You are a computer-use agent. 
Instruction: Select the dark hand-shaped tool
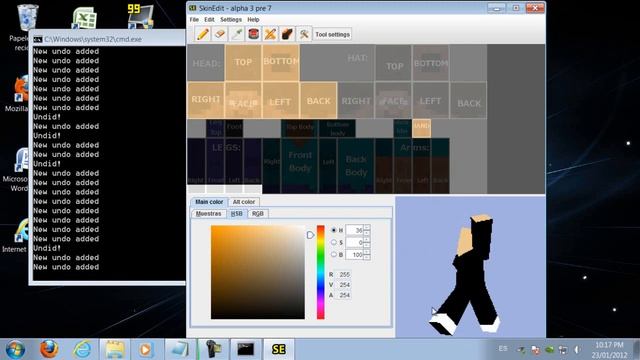tap(287, 34)
